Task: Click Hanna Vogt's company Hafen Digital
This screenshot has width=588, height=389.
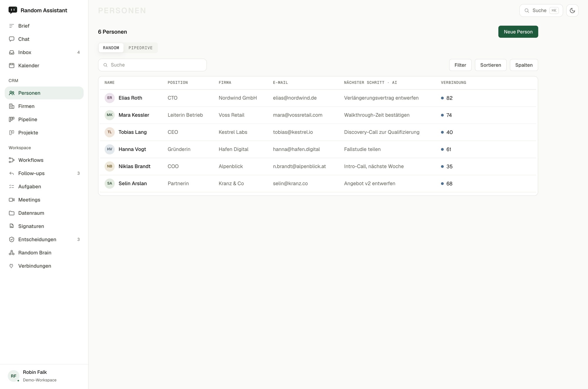Action: 233,149
